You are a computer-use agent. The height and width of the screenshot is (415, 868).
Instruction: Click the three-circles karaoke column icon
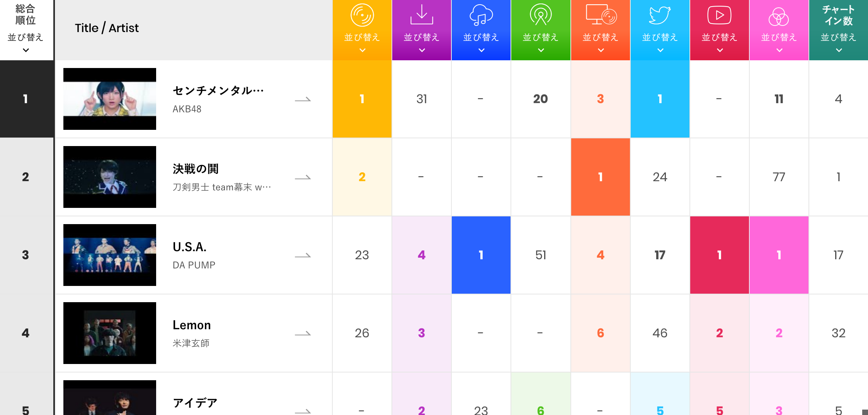[x=779, y=17]
